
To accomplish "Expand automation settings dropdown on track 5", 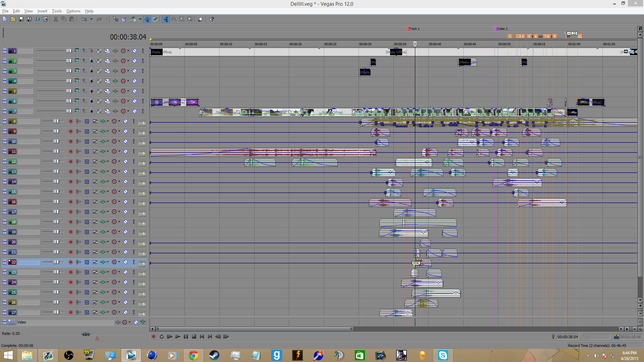I will pyautogui.click(x=128, y=91).
